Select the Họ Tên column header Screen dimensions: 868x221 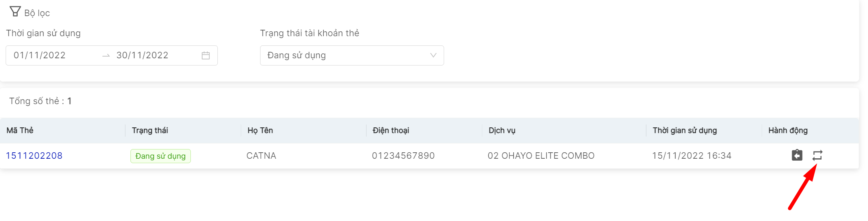[x=260, y=131]
